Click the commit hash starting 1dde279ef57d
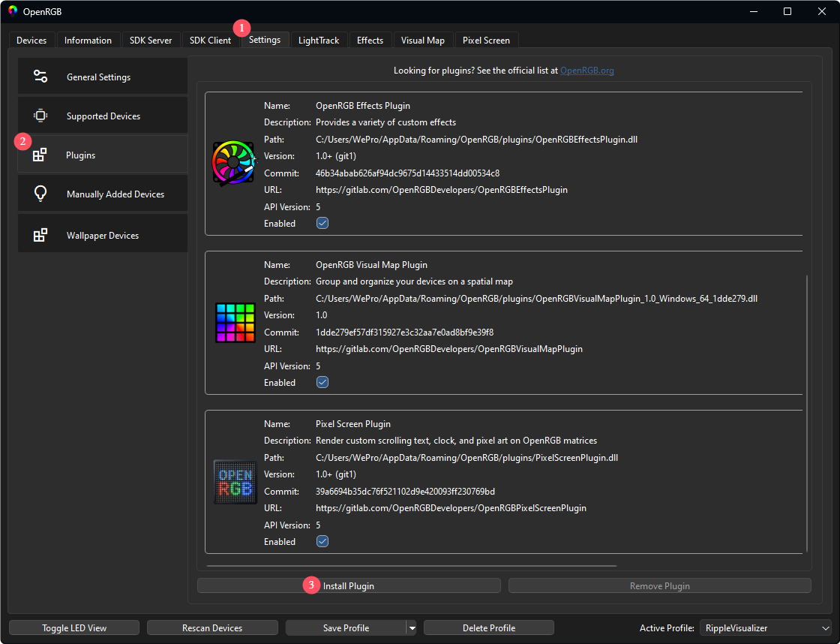840x644 pixels. coord(404,333)
